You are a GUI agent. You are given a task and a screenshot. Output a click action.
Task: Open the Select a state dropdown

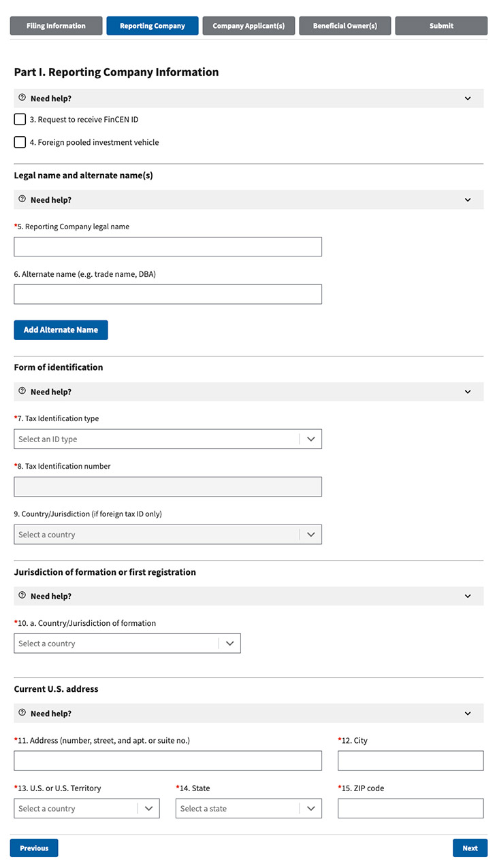(x=248, y=808)
